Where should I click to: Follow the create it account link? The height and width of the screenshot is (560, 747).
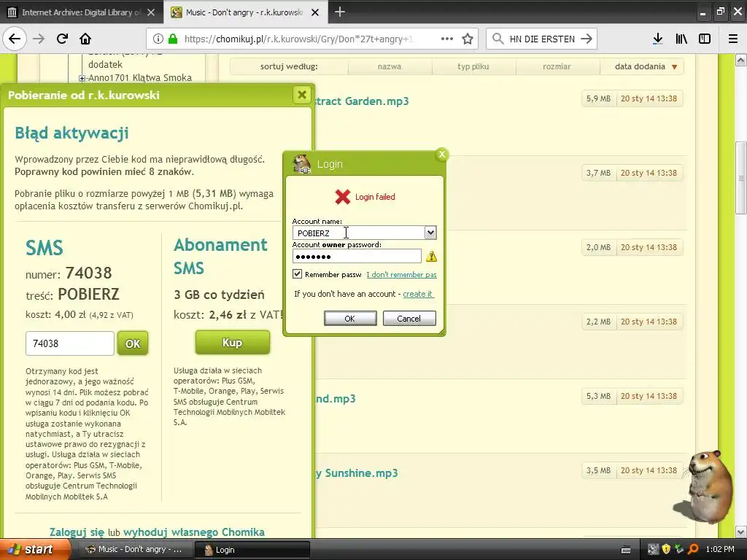(x=418, y=294)
